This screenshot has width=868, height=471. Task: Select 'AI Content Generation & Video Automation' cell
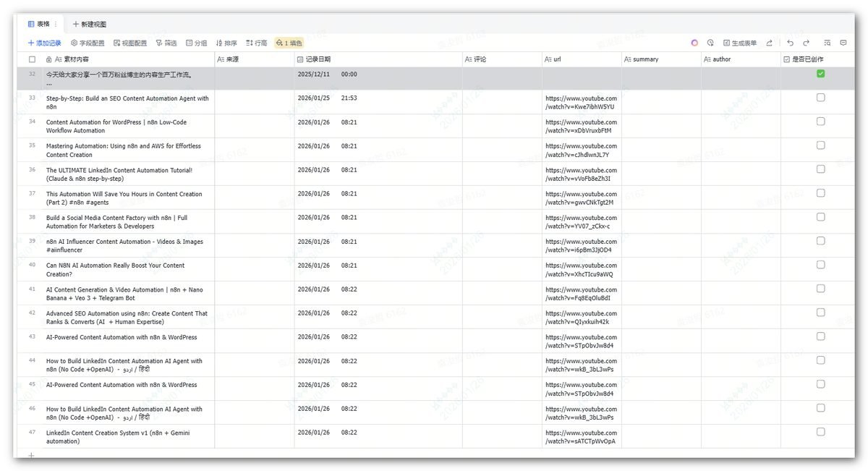(x=128, y=294)
